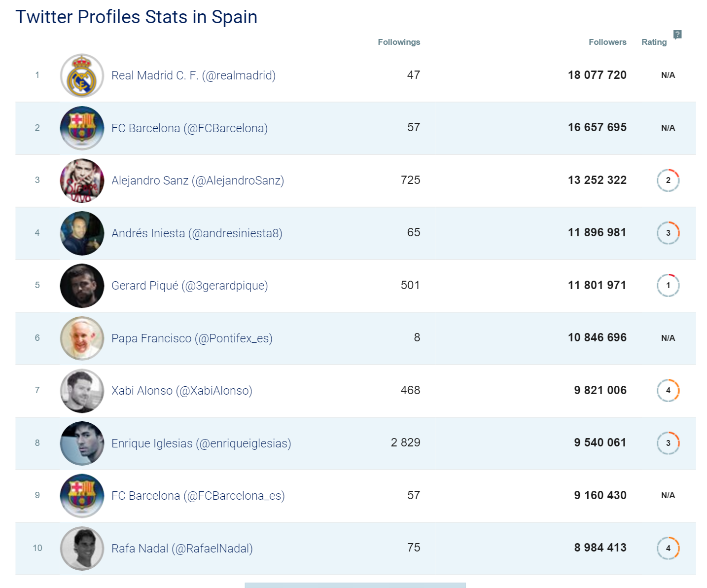Click the Twitter Profiles Stats in Spain heading
Screen dimensions: 707x588
tap(136, 17)
